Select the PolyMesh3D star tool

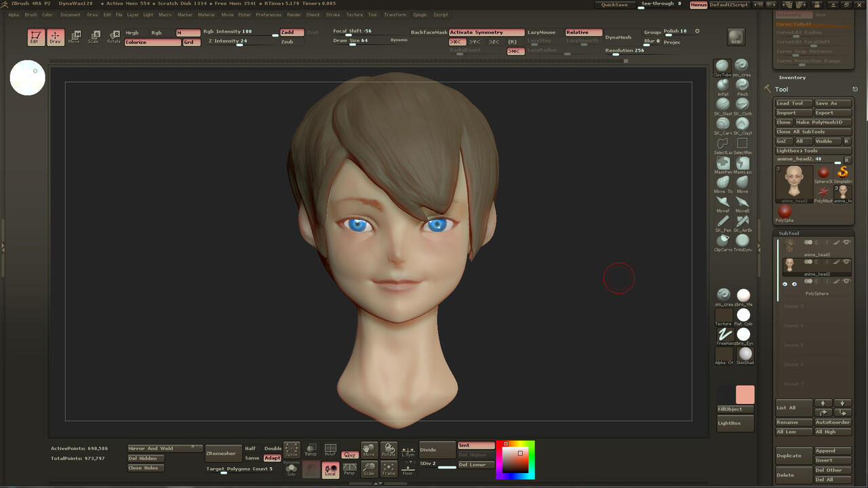823,194
